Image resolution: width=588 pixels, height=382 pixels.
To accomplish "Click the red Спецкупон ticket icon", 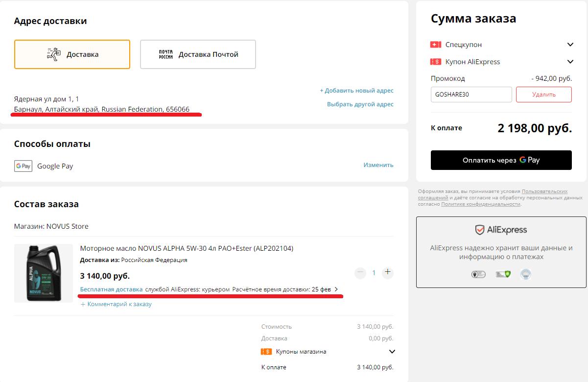I will pyautogui.click(x=436, y=45).
